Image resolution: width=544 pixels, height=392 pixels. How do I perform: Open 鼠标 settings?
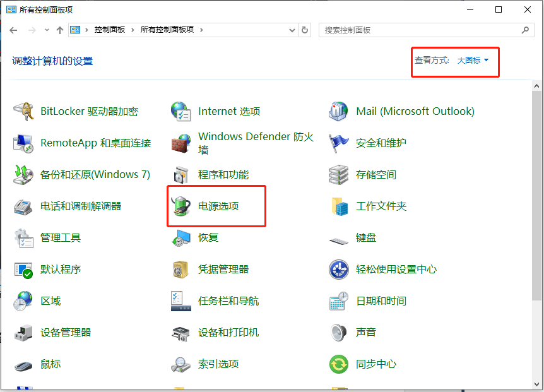click(x=50, y=364)
